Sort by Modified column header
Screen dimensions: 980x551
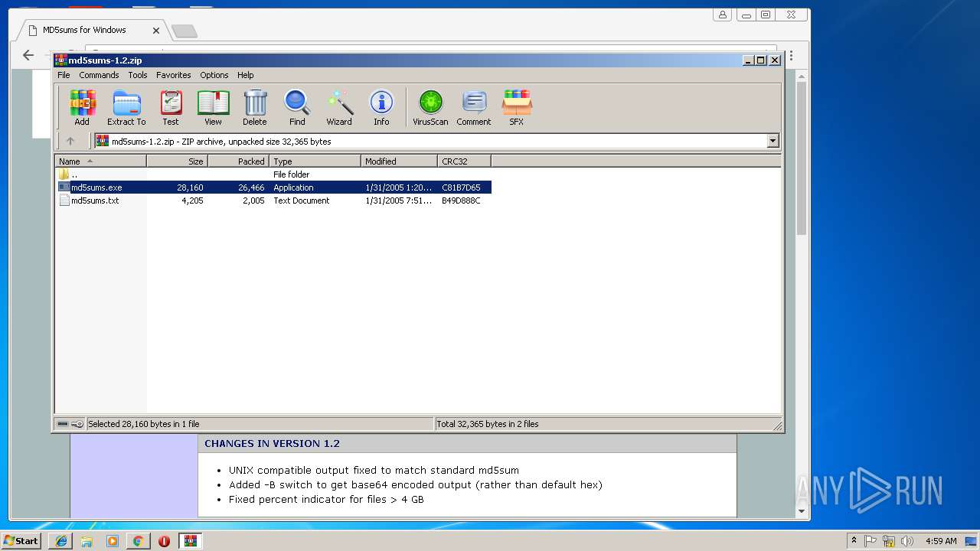coord(399,161)
